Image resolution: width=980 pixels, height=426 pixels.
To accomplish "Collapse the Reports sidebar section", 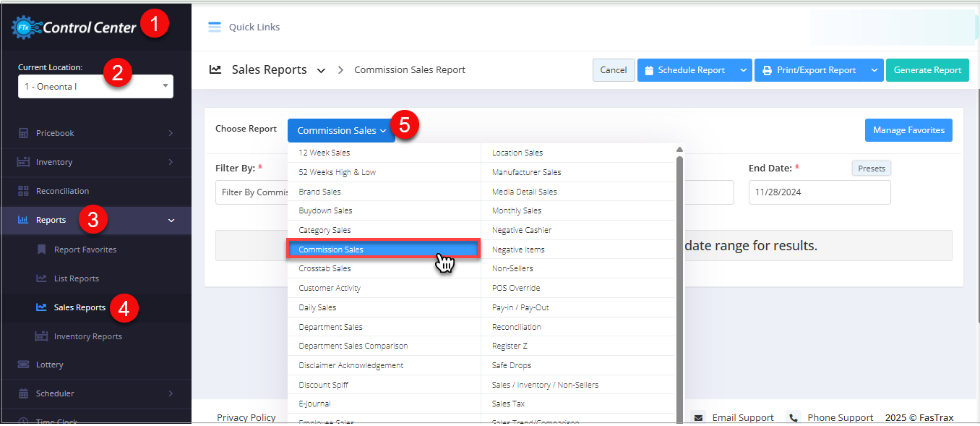I will [x=171, y=220].
